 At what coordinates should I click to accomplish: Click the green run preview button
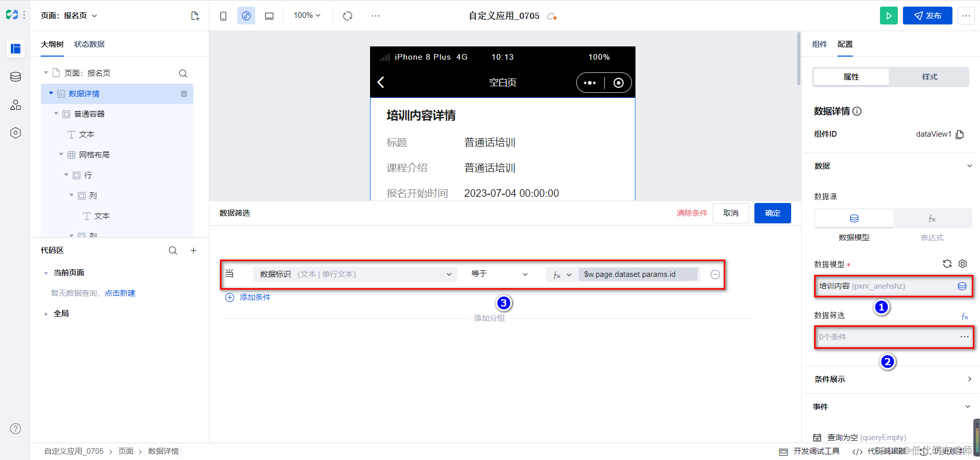tap(889, 16)
